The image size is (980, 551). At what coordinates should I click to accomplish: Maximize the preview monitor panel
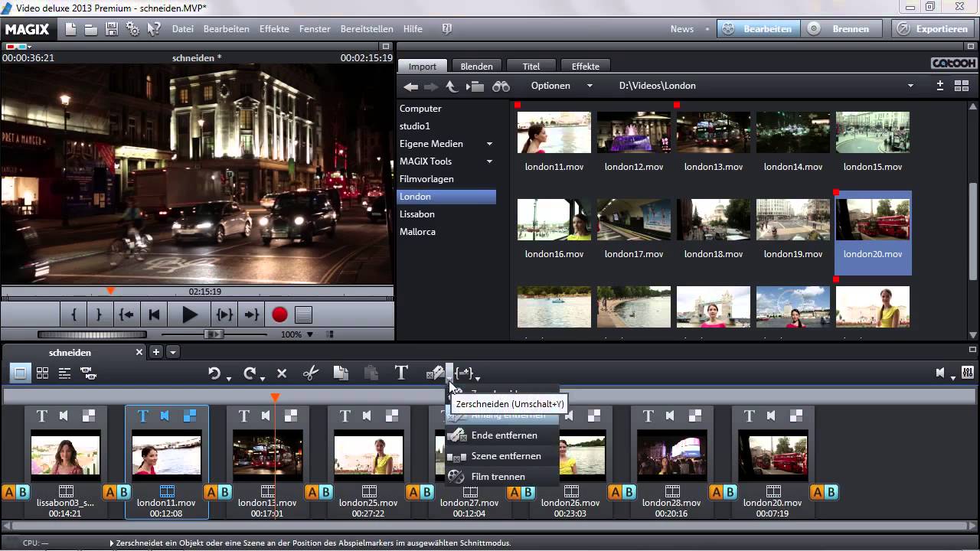click(386, 47)
